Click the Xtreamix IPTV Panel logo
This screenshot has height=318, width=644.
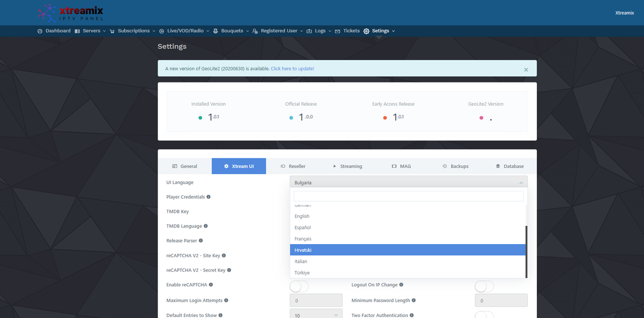click(x=70, y=13)
